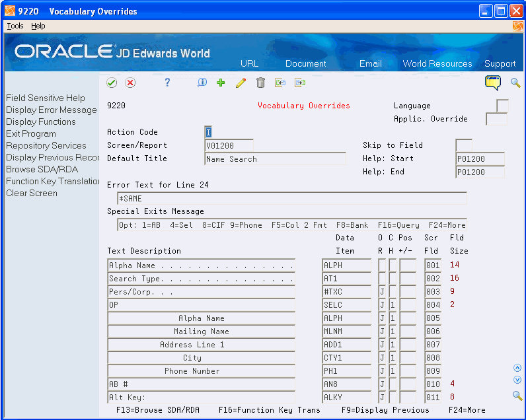Click the top-right magnifying glass icon
This screenshot has width=526, height=420.
tap(515, 83)
